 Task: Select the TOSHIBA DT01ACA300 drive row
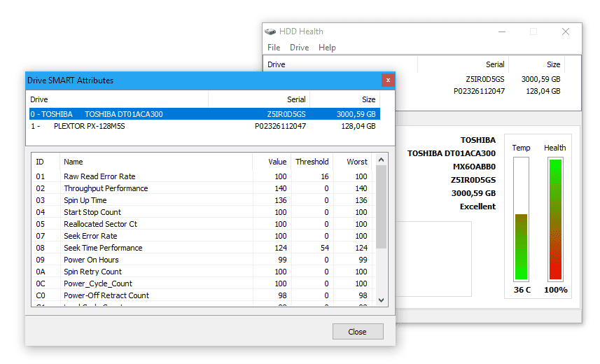204,114
